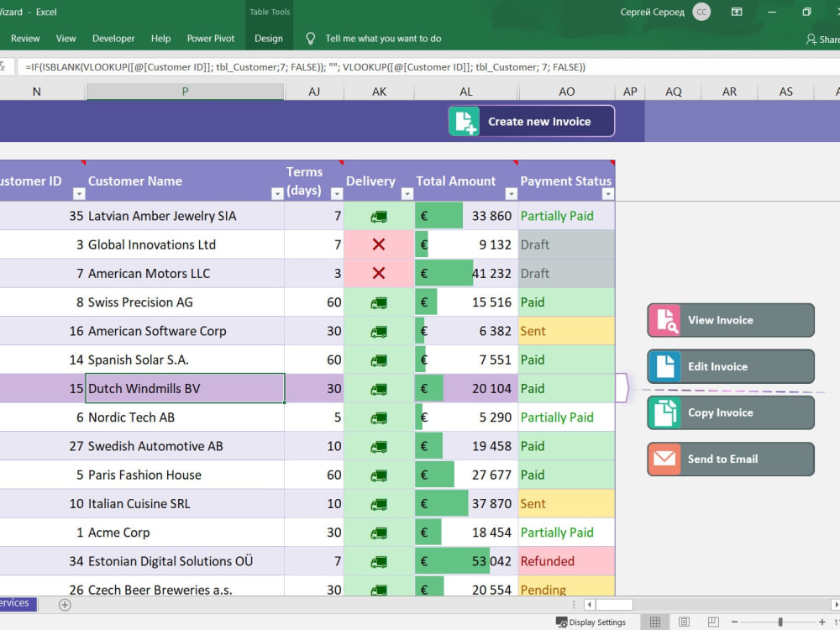Click the Create new Invoice button
Viewport: 840px width, 630px height.
[x=532, y=121]
